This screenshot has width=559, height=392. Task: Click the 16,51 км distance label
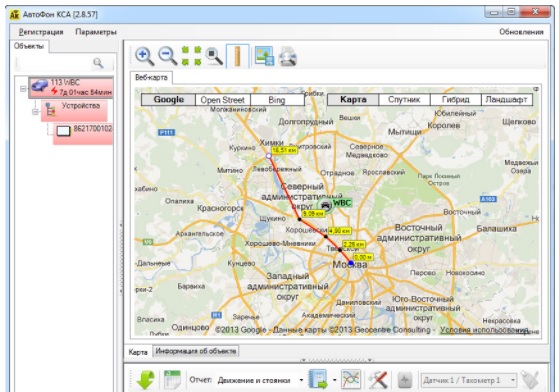click(x=284, y=150)
